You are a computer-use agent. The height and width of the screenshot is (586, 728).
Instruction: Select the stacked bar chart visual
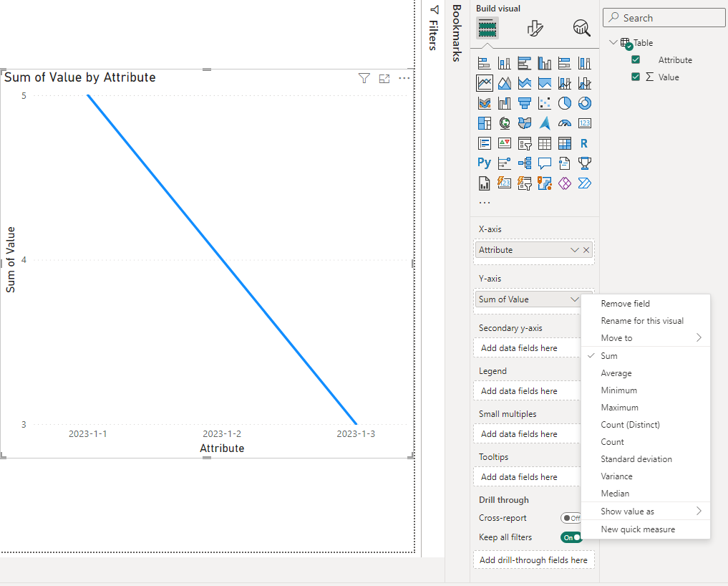[x=484, y=63]
